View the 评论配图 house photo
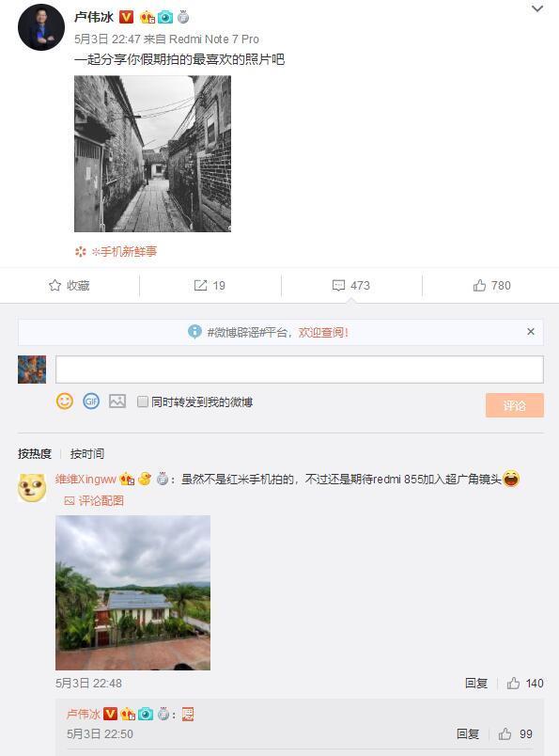 coord(133,592)
